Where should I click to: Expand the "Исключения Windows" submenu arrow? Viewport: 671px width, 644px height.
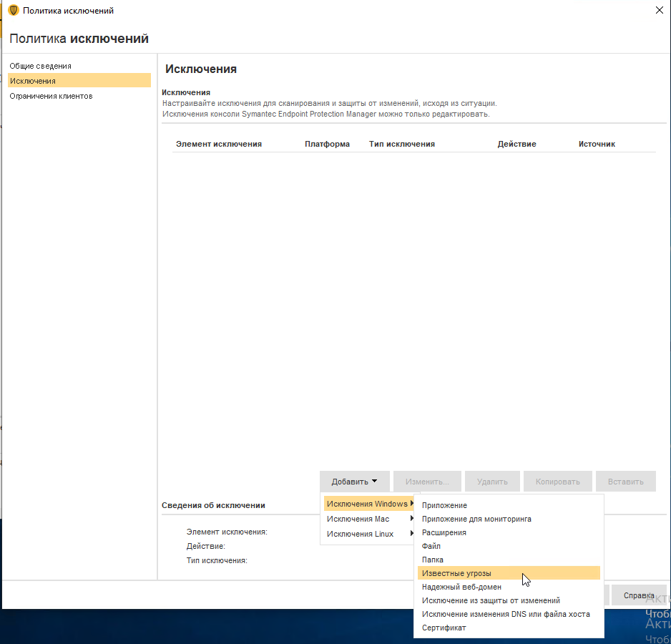411,504
